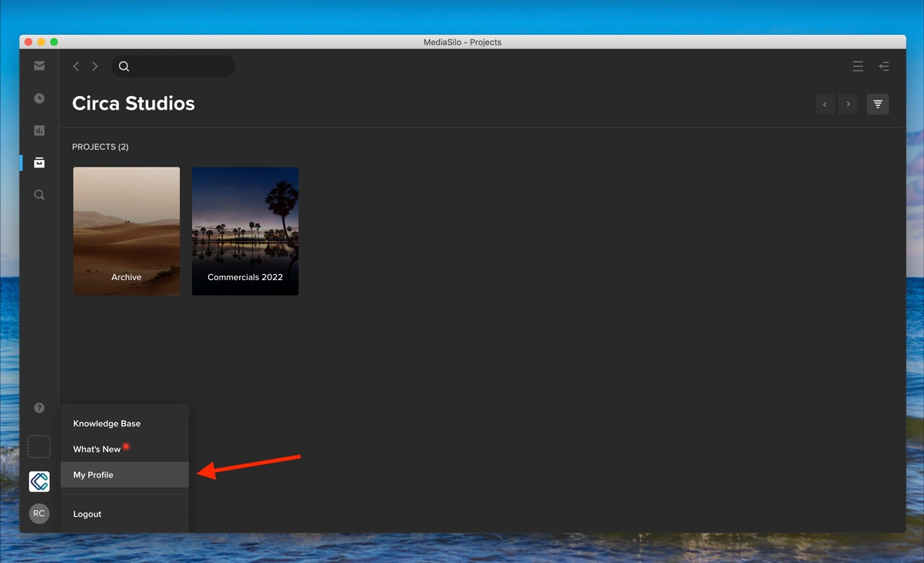Go to previous page of projects

coord(825,104)
